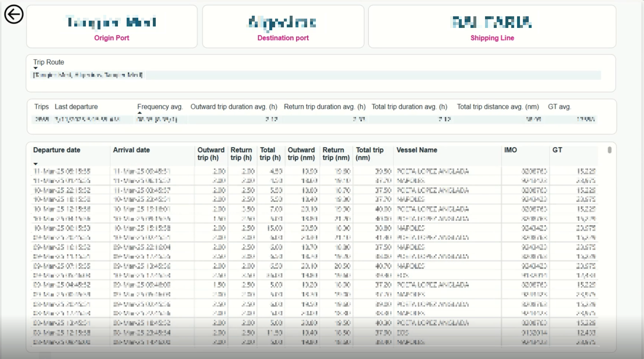Select the highlighted Trip Route row
This screenshot has width=644, height=359.
pyautogui.click(x=88, y=75)
